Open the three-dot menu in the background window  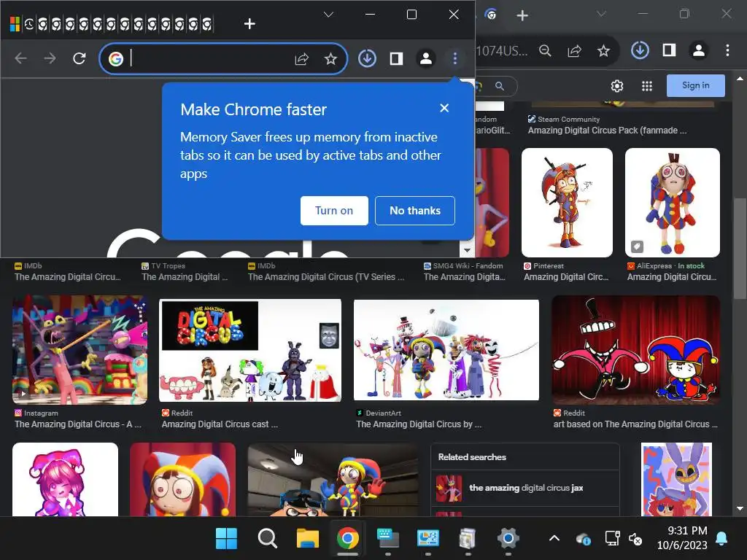tap(727, 50)
